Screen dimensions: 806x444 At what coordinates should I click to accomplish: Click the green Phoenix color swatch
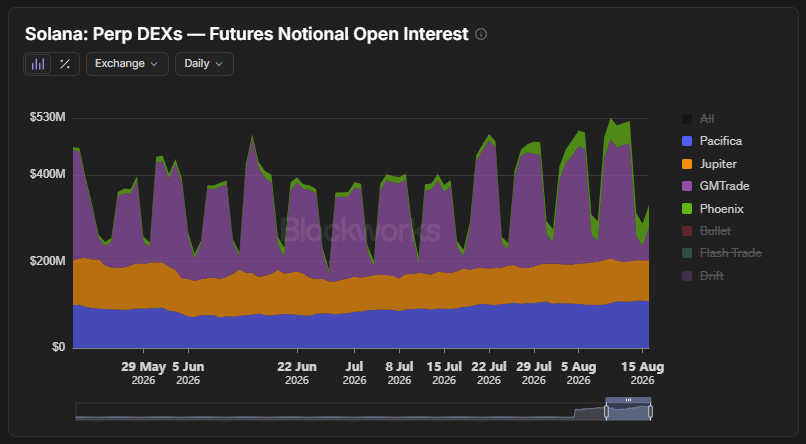point(687,209)
